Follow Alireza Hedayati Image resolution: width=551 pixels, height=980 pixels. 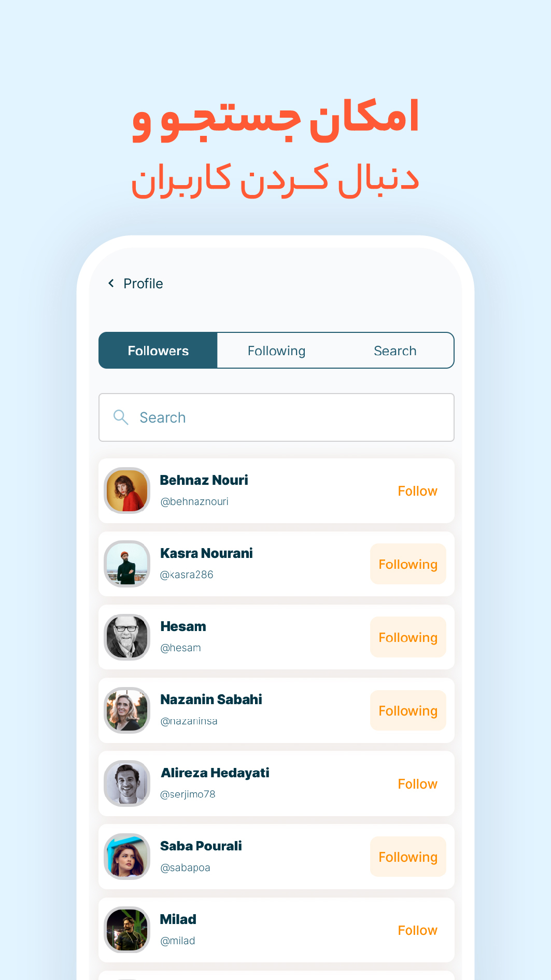[417, 784]
